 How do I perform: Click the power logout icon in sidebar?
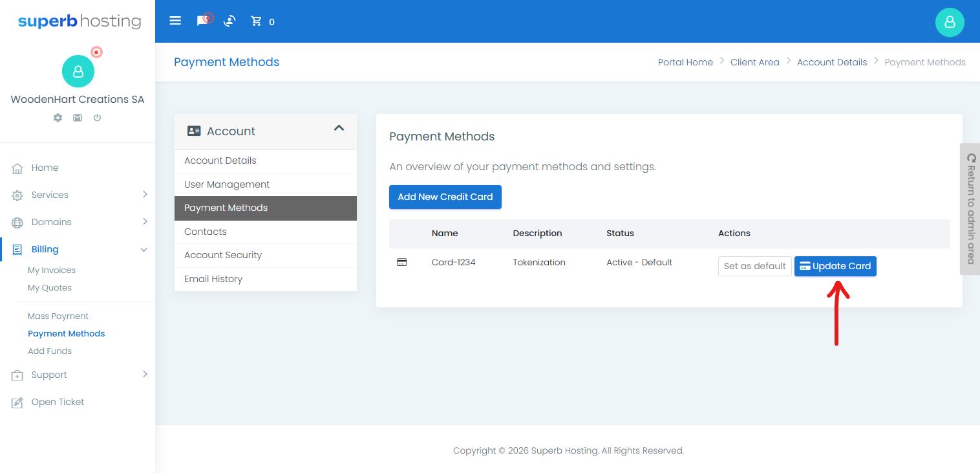click(x=97, y=118)
